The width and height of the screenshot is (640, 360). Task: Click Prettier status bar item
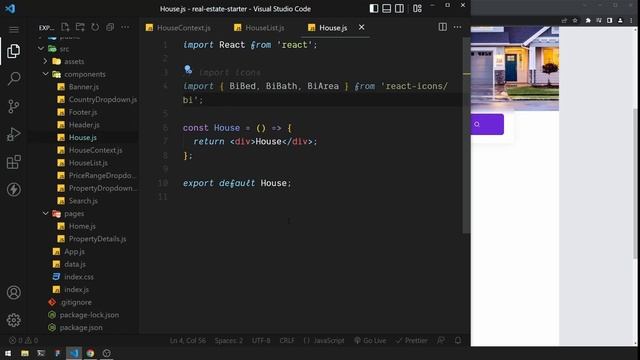(x=411, y=340)
